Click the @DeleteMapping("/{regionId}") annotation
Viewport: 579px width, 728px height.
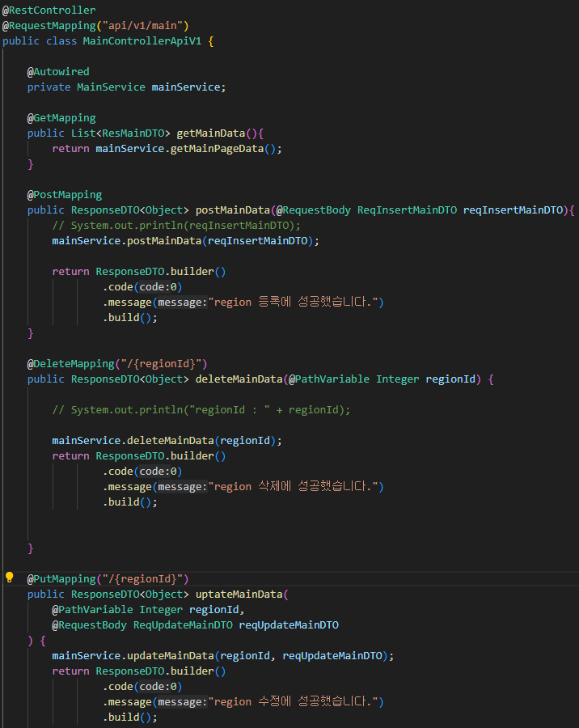point(117,363)
